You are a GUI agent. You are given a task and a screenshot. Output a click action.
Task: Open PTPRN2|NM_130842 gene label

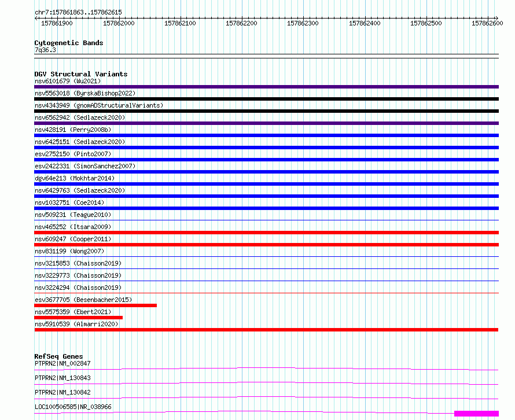[x=62, y=392]
